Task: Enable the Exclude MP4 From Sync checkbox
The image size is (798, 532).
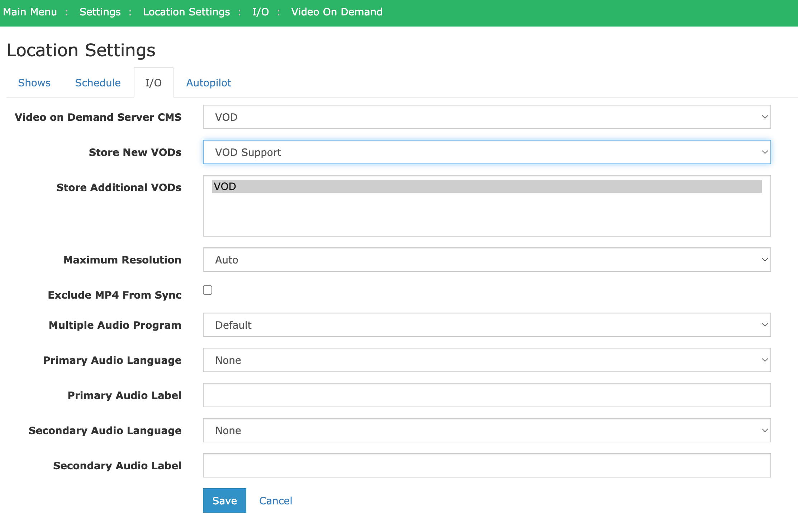Action: point(208,290)
